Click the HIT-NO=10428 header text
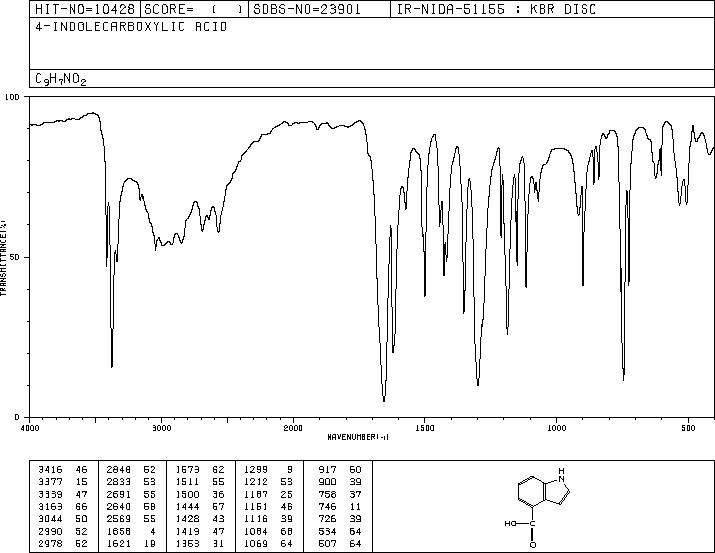The image size is (715, 553). (x=85, y=9)
